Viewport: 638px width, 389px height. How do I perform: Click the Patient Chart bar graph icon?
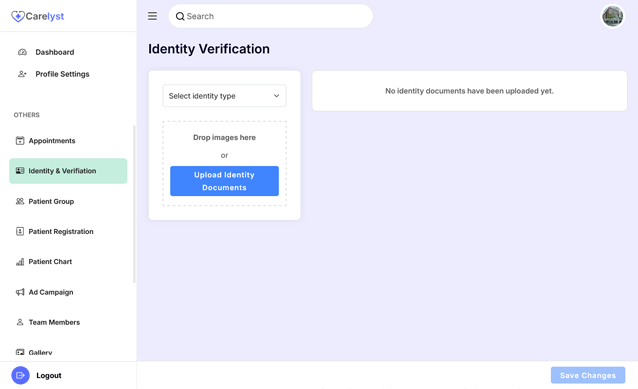point(20,262)
